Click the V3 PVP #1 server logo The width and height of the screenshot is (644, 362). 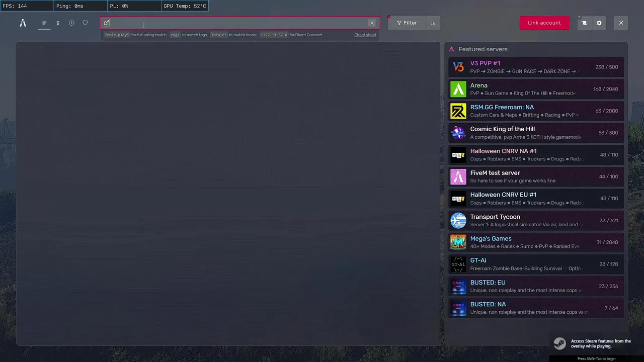click(458, 67)
